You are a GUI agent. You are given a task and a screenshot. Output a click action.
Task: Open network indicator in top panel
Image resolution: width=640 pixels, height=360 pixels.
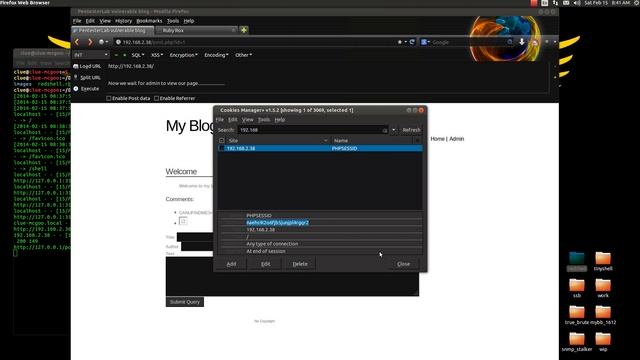click(x=555, y=3)
